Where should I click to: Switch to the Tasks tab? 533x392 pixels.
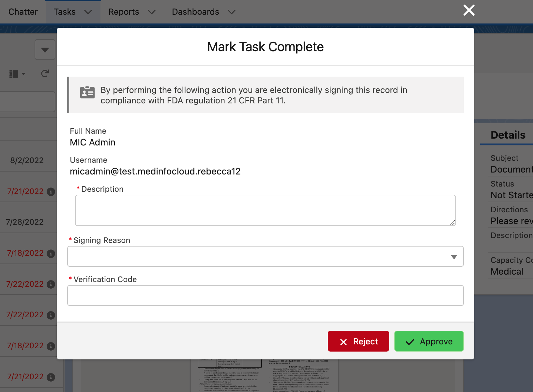click(65, 12)
